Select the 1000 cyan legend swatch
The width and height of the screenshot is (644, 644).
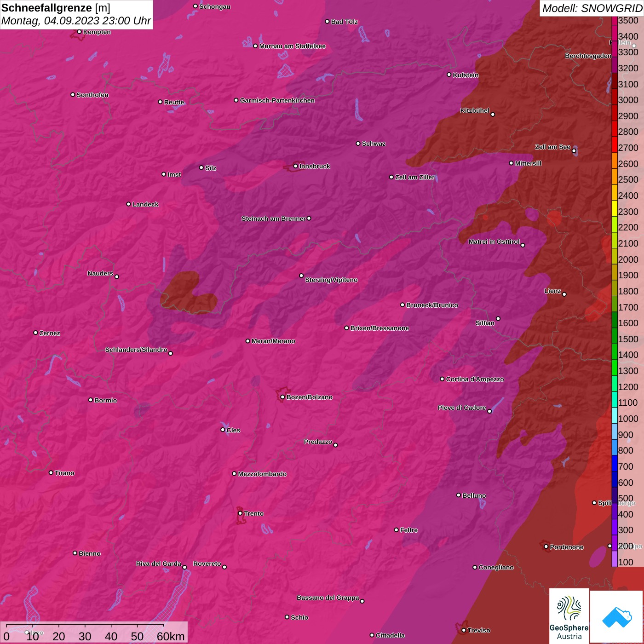coord(615,415)
